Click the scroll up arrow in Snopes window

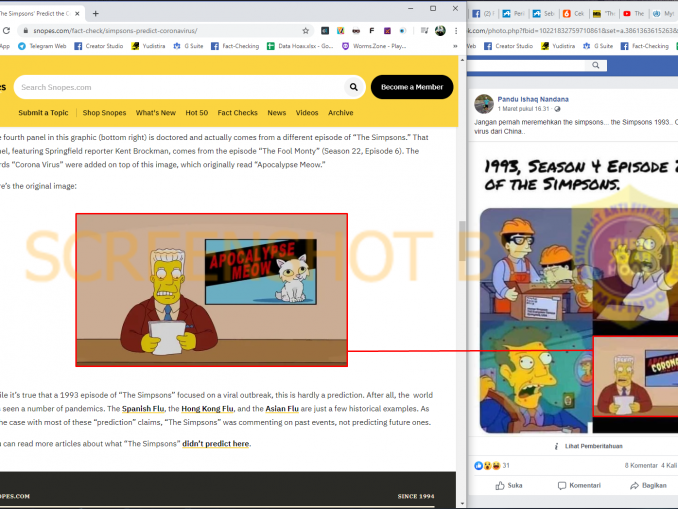[462, 60]
